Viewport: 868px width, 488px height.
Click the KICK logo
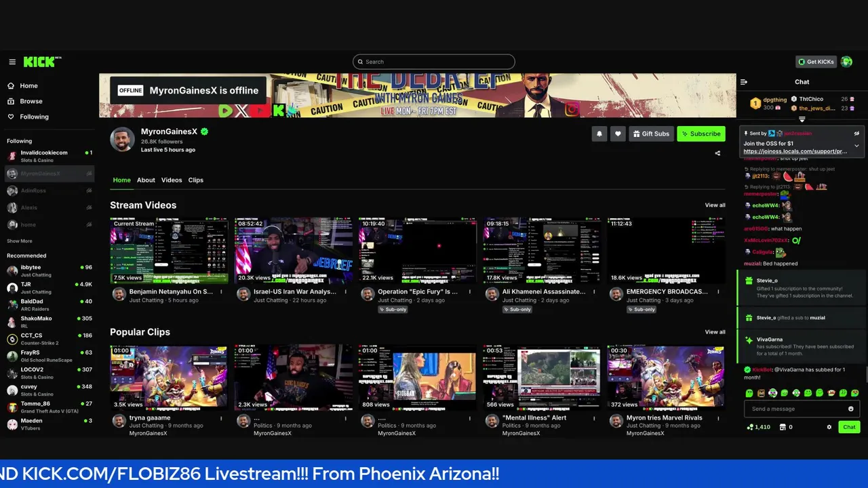42,62
